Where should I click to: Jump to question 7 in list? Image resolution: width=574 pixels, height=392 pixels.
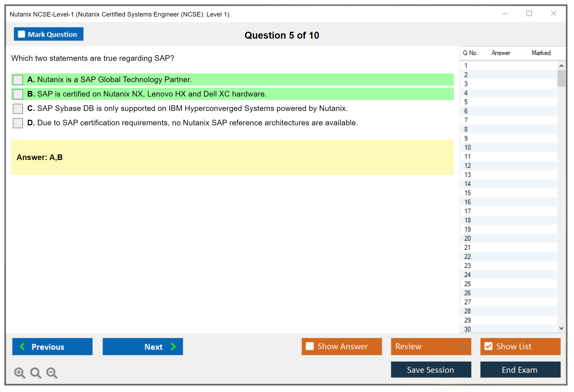466,120
